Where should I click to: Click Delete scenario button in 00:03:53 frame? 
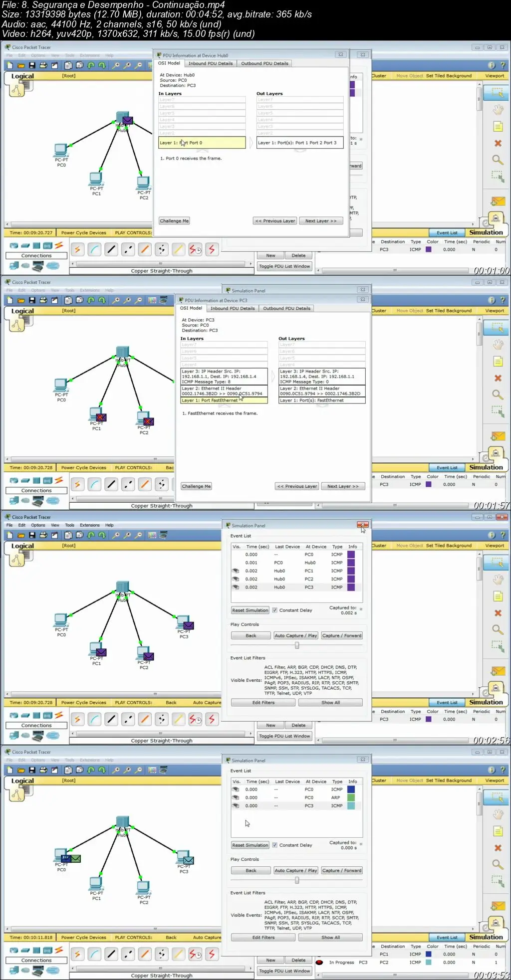(298, 960)
